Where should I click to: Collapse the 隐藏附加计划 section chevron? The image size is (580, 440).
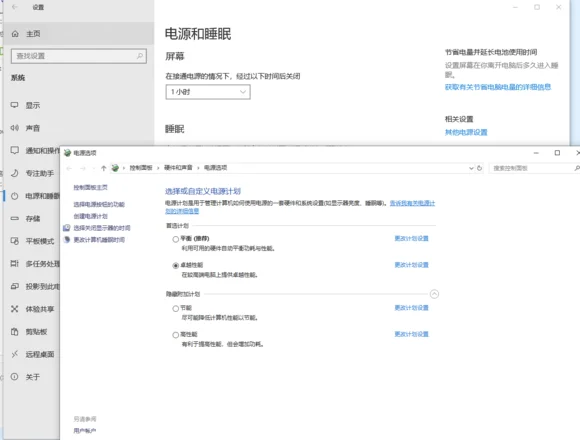pos(434,294)
